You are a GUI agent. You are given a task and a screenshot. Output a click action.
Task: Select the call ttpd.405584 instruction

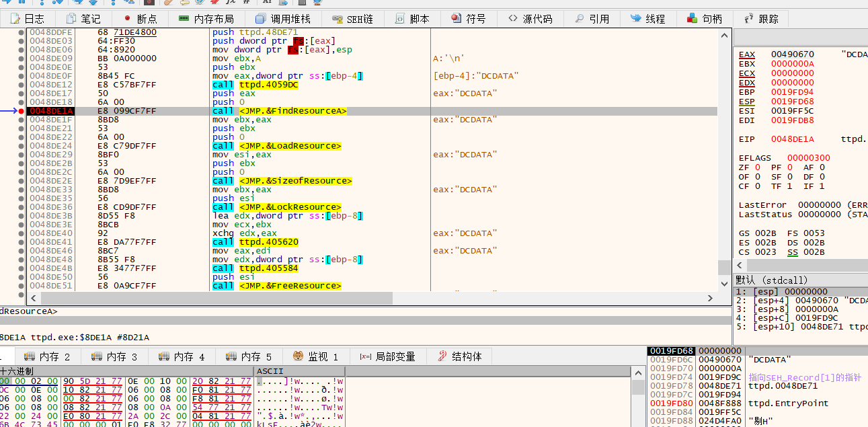click(x=255, y=268)
